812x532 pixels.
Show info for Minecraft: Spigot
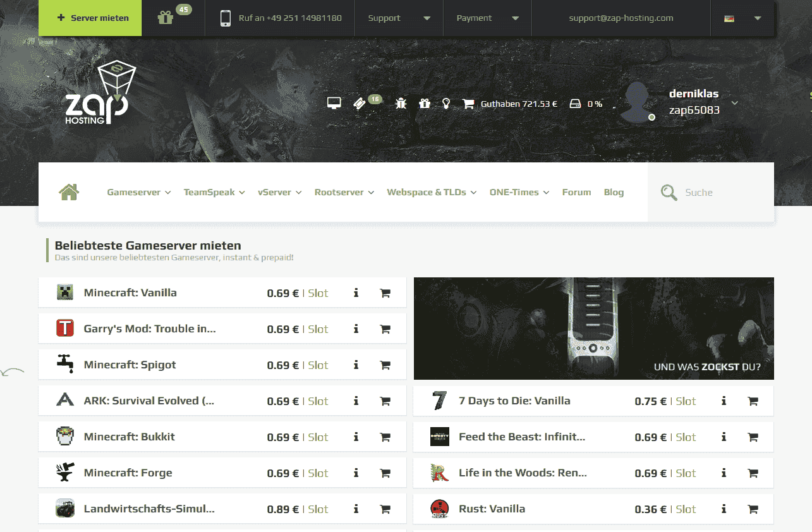click(356, 365)
